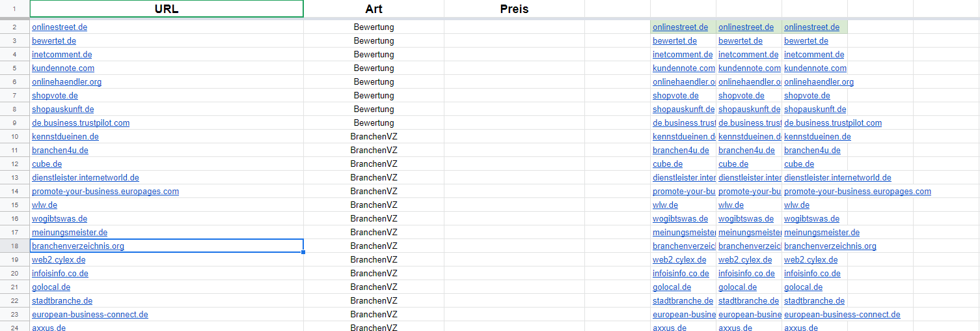Open the onlinestreet.de link in URL column
The image size is (980, 331).
pos(59,27)
